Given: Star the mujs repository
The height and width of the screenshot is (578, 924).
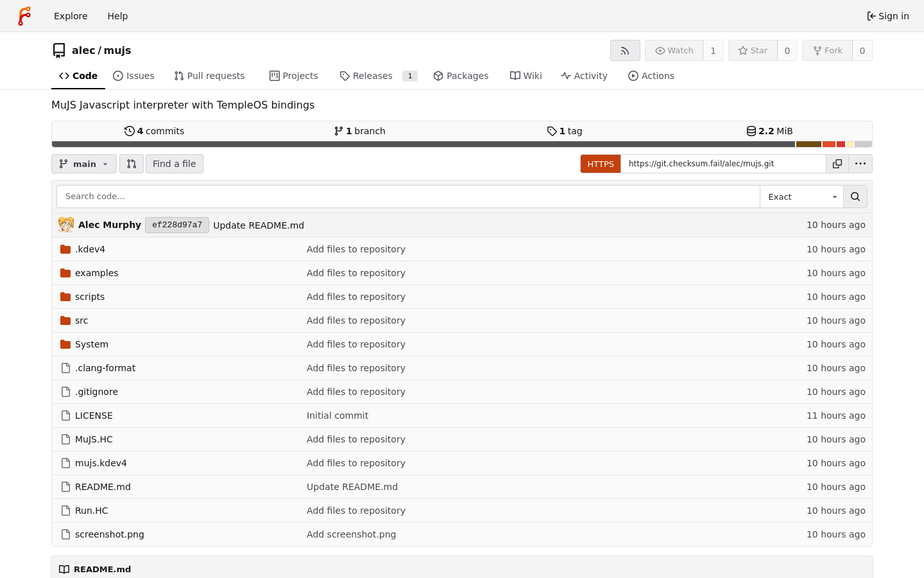Looking at the screenshot, I should pyautogui.click(x=753, y=51).
